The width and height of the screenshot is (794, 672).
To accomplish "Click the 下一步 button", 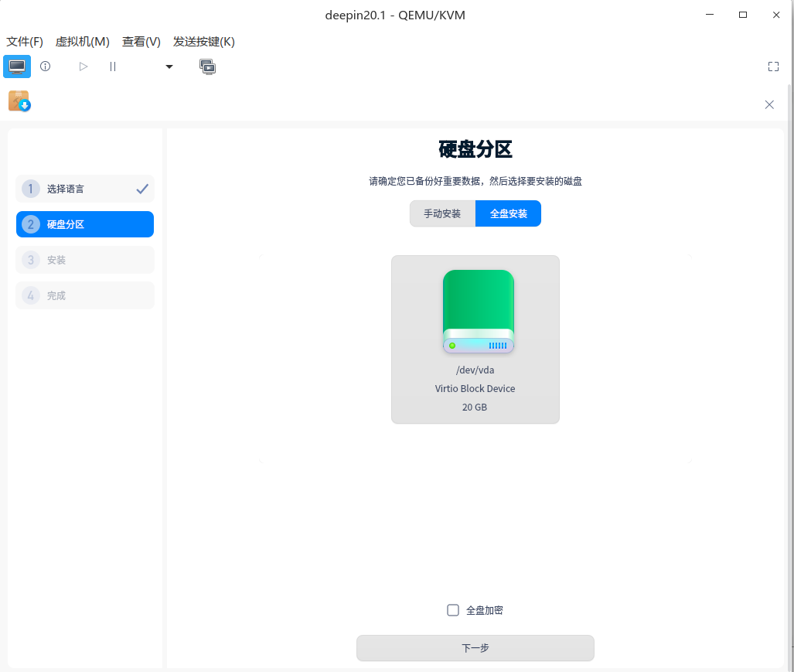I will tap(475, 648).
